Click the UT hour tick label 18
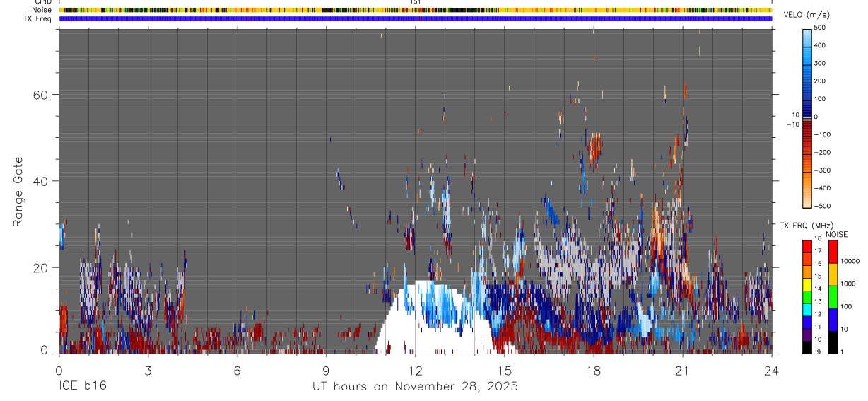Viewport: 868px width, 401px height. pyautogui.click(x=593, y=370)
